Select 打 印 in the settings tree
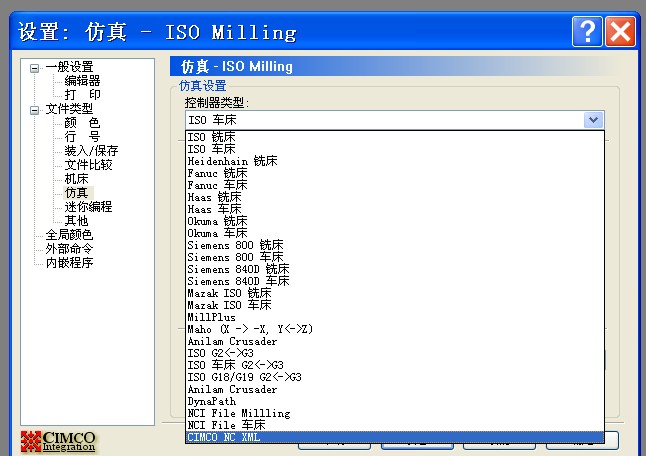646x456 pixels. (x=82, y=94)
